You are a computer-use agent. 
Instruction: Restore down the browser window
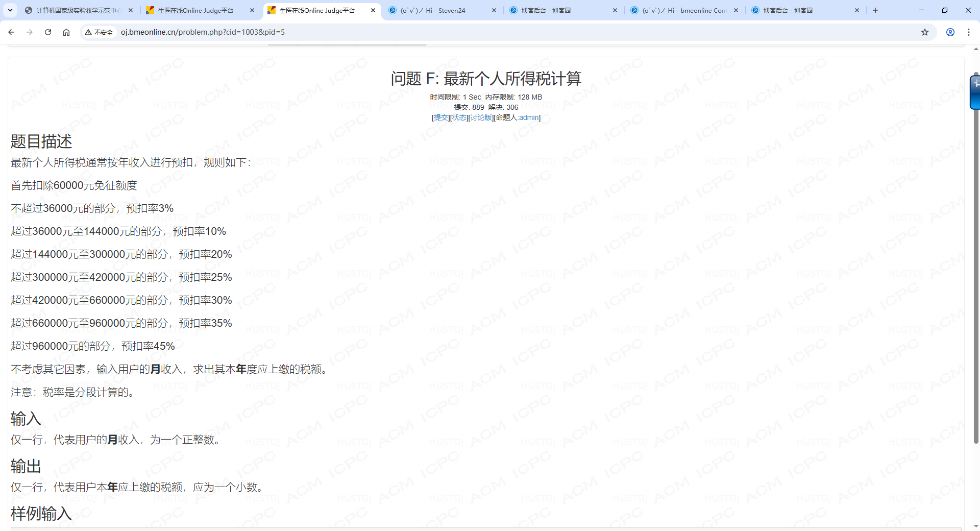tap(945, 10)
